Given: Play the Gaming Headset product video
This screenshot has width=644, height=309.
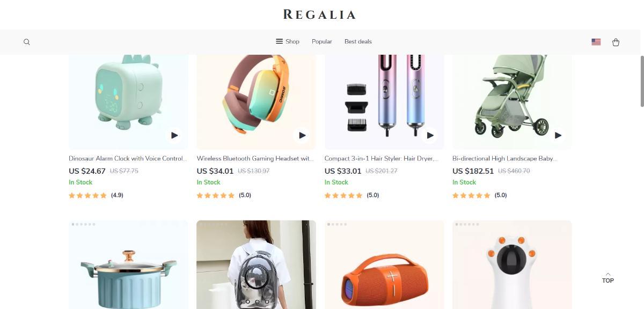Looking at the screenshot, I should click(x=302, y=135).
